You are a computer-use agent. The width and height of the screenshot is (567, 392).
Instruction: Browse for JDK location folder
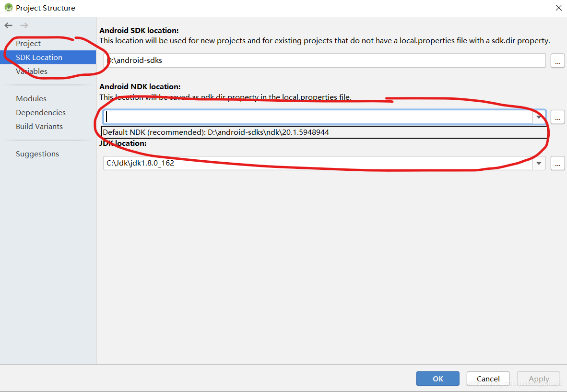(557, 164)
